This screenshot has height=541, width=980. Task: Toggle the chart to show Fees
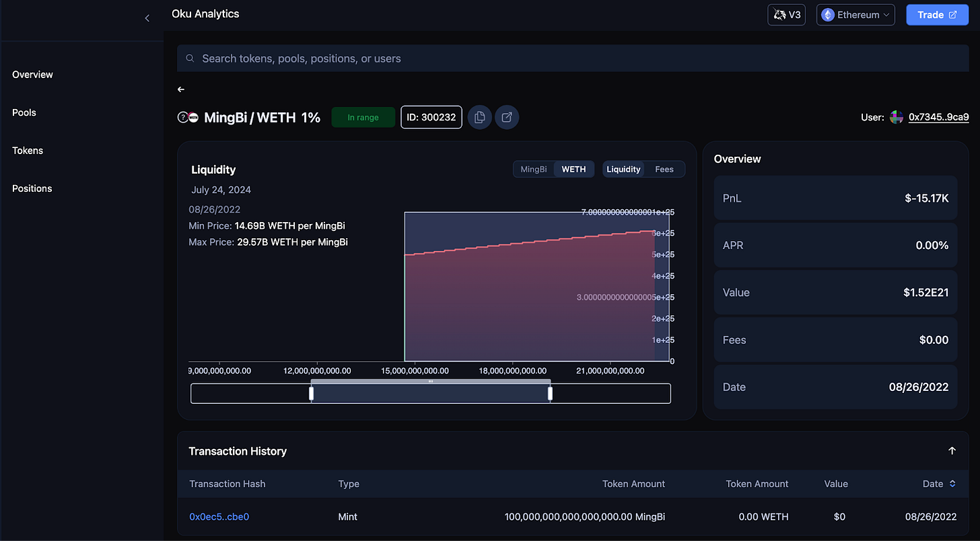[664, 169]
